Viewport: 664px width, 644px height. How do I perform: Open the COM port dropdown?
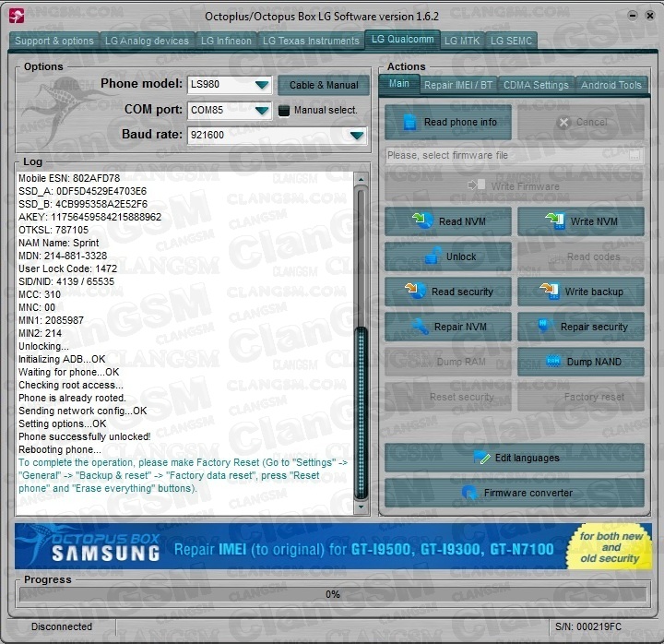point(262,111)
